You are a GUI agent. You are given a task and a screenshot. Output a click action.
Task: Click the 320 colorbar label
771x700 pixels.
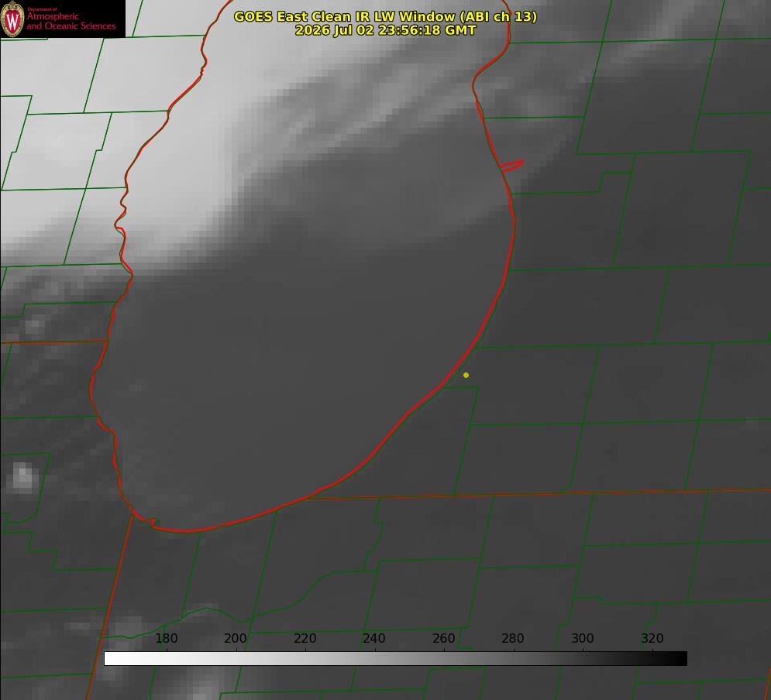(652, 638)
